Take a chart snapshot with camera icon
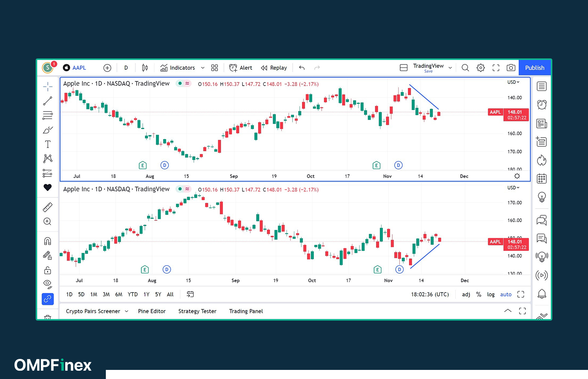Screen dimensions: 588x379 pos(511,68)
